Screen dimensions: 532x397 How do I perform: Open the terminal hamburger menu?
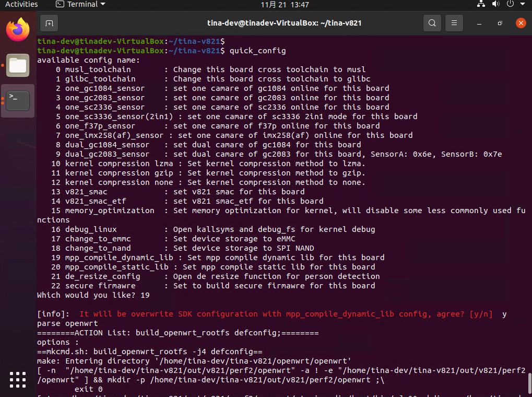(454, 23)
